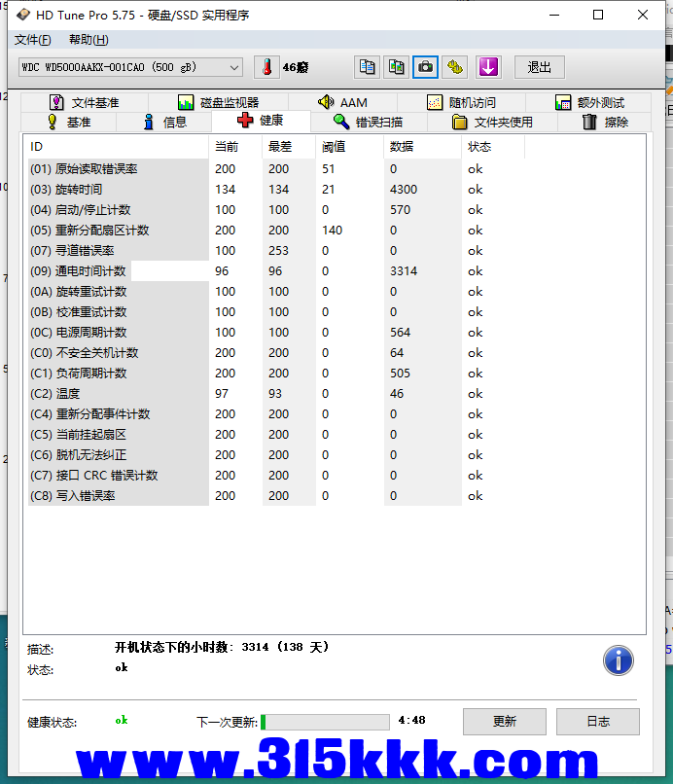Switch to the 错误扫描 error scan tab
The width and height of the screenshot is (673, 784).
tap(368, 122)
